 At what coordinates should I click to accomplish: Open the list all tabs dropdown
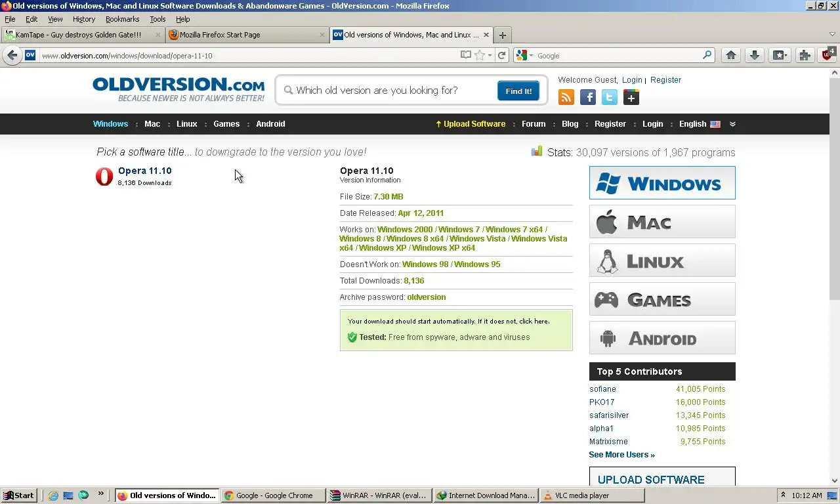point(832,35)
